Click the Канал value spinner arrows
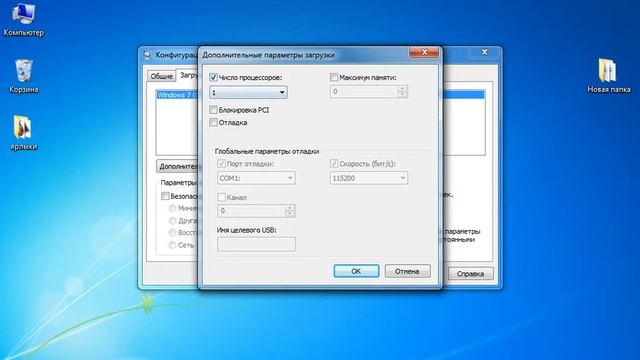 [290, 211]
